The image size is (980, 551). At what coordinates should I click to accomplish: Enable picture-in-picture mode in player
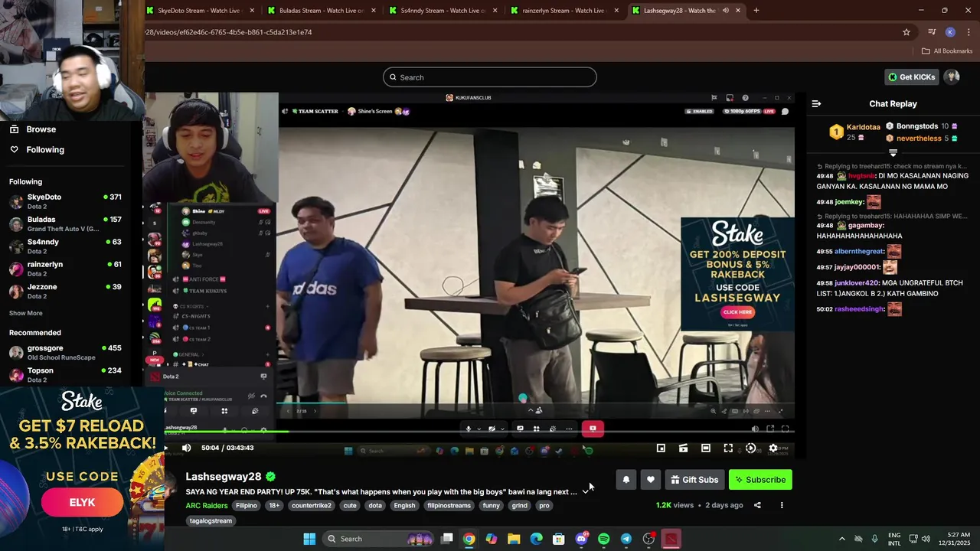tap(661, 448)
